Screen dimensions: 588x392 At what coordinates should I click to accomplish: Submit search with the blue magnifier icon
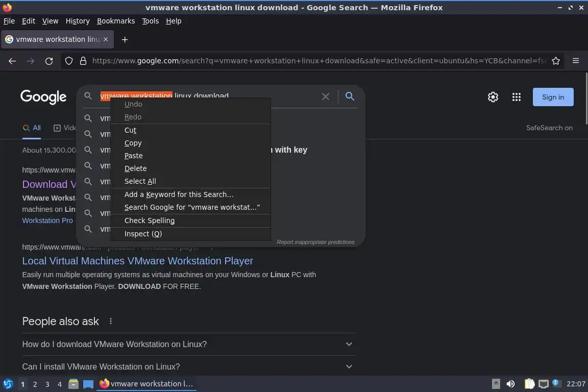(350, 96)
